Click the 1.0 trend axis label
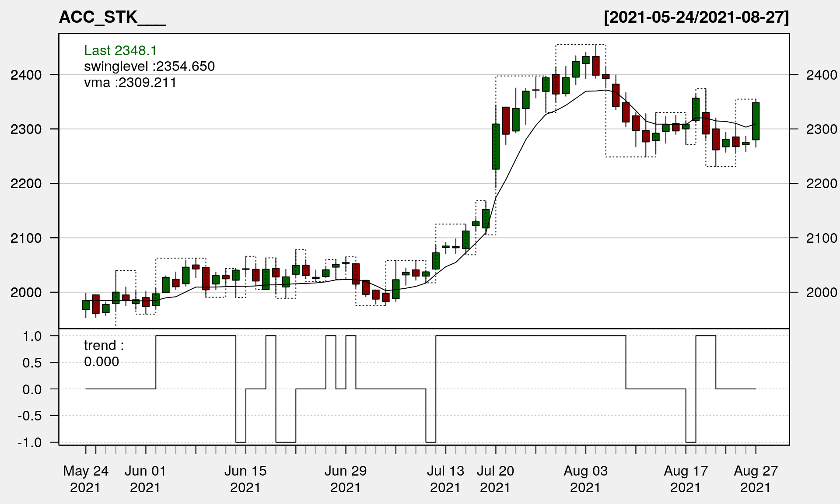 coord(32,336)
